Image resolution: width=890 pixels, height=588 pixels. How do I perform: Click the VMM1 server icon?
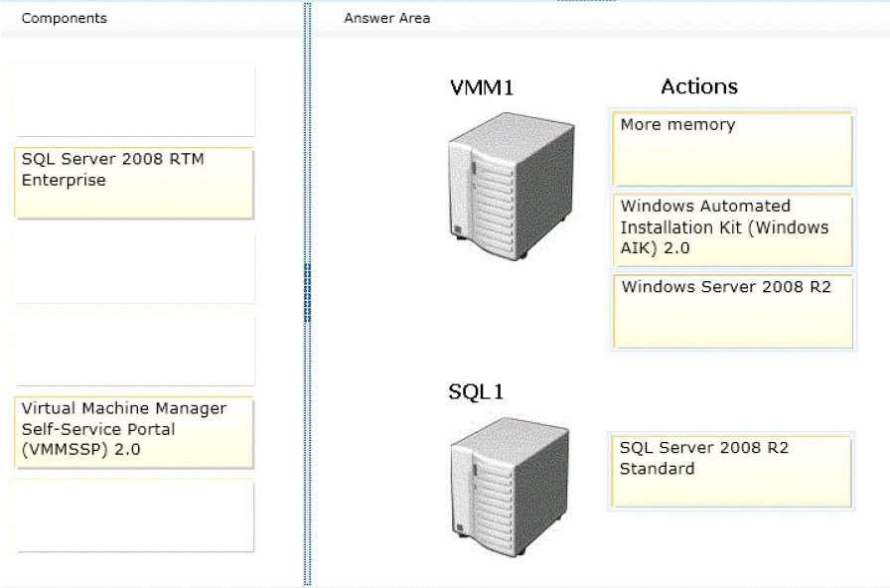point(512,186)
